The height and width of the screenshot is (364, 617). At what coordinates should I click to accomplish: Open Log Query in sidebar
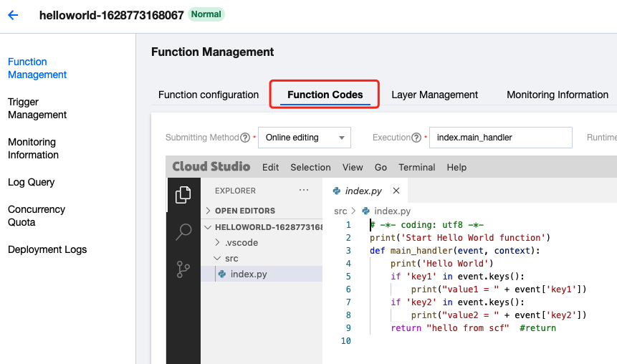(31, 182)
